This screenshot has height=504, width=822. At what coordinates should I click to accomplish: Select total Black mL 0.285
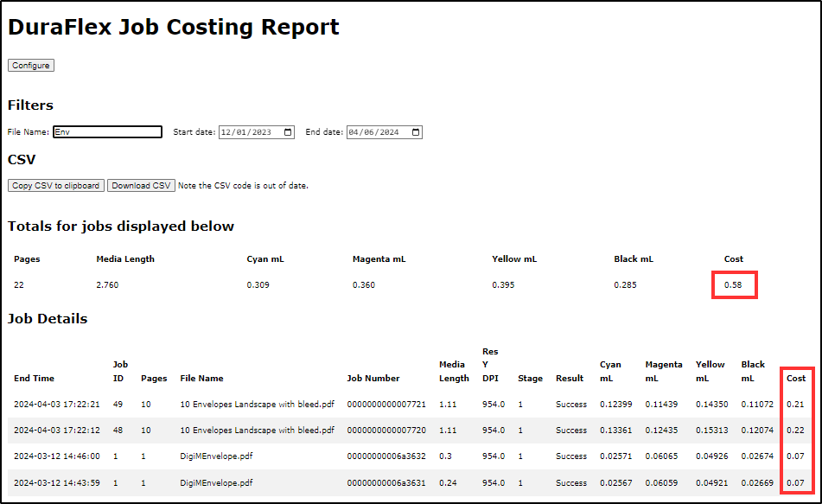click(x=626, y=285)
